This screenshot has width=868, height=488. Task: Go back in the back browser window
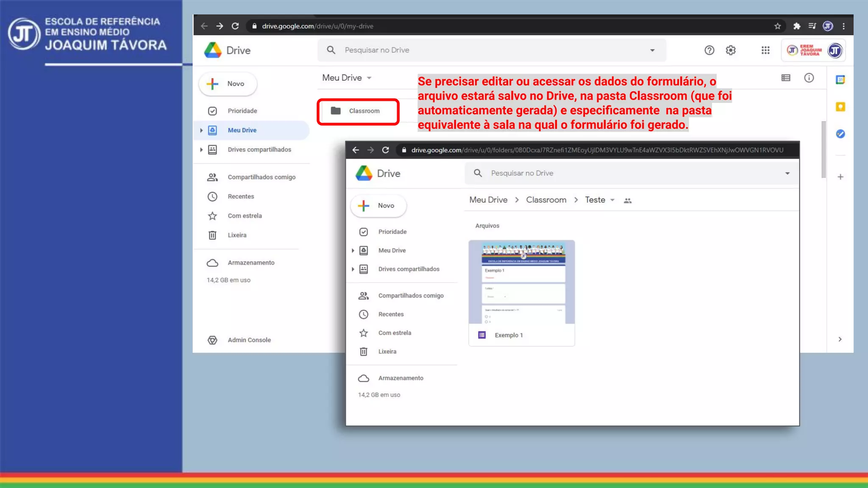[x=204, y=26]
